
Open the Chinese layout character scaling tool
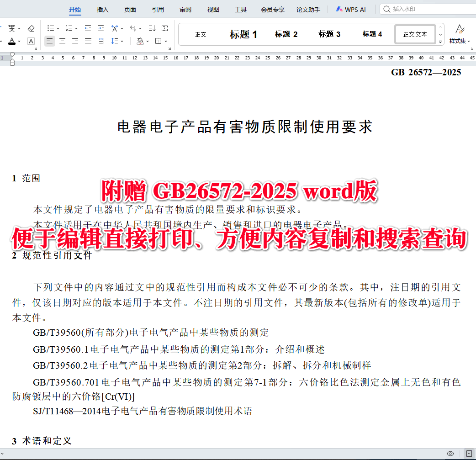[x=115, y=28]
